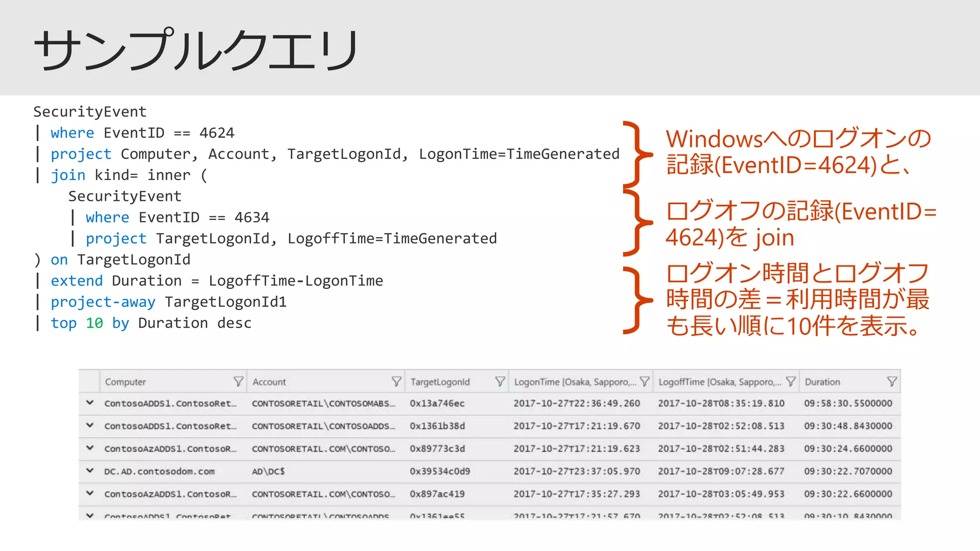
Task: Select the duration value 09:30:24.6600000
Action: (848, 449)
